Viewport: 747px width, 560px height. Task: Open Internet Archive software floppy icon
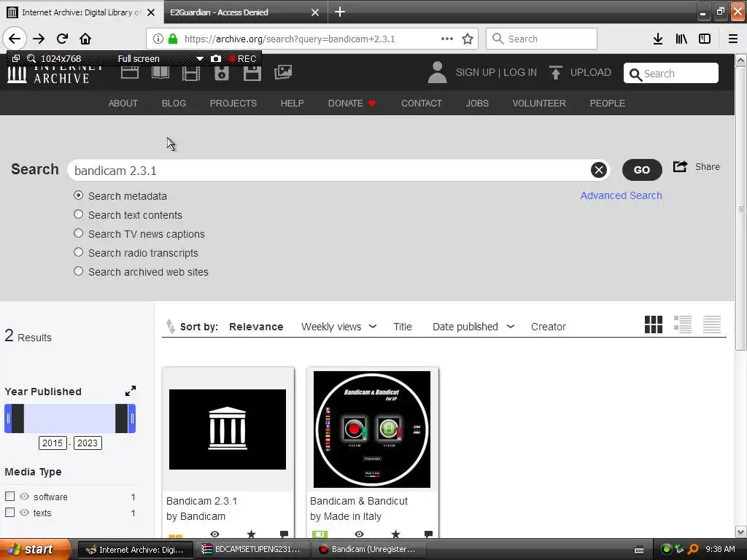coord(252,73)
